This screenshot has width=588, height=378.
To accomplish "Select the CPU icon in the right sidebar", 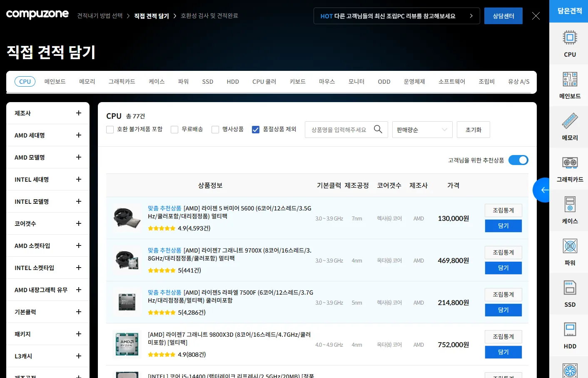I will coord(569,43).
